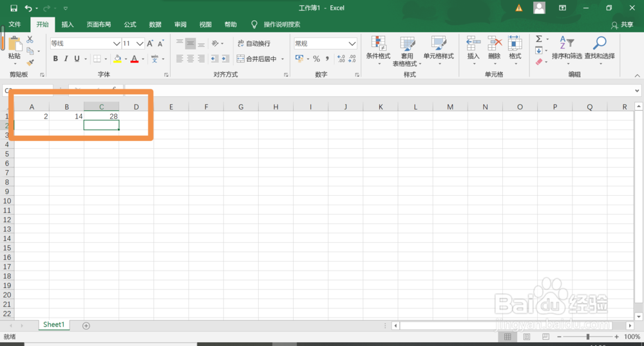This screenshot has width=644, height=346.
Task: Open 查找和选择 find and select
Action: (x=600, y=50)
